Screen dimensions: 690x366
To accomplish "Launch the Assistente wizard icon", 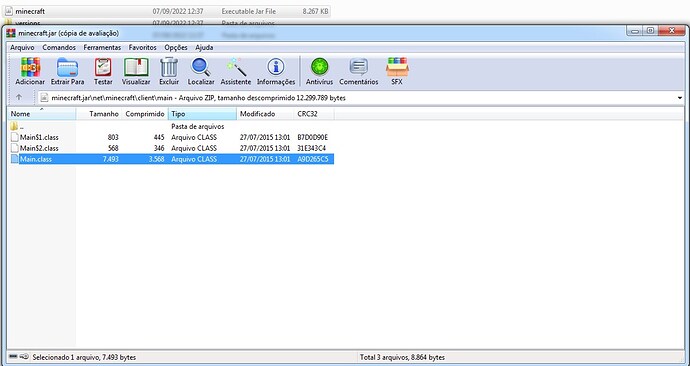I will [x=236, y=71].
